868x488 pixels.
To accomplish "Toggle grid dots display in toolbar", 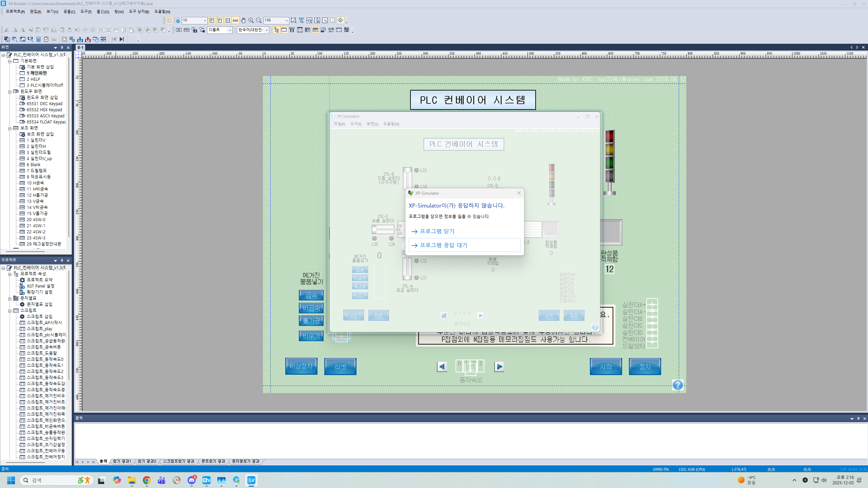I will (169, 20).
